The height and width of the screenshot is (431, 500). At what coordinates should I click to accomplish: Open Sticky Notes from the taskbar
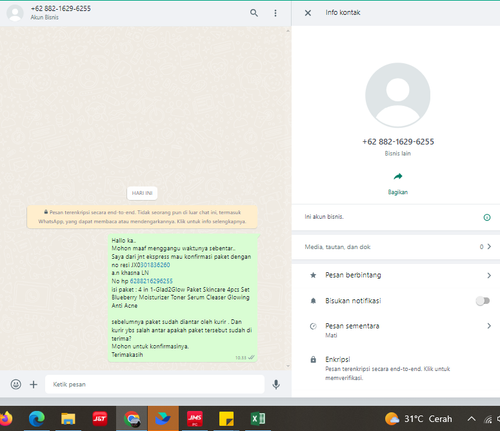(226, 419)
